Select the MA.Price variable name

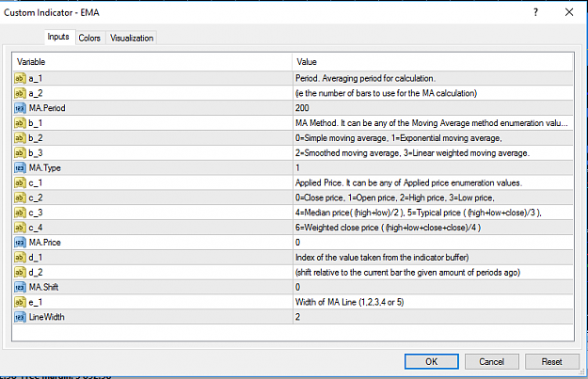click(45, 243)
